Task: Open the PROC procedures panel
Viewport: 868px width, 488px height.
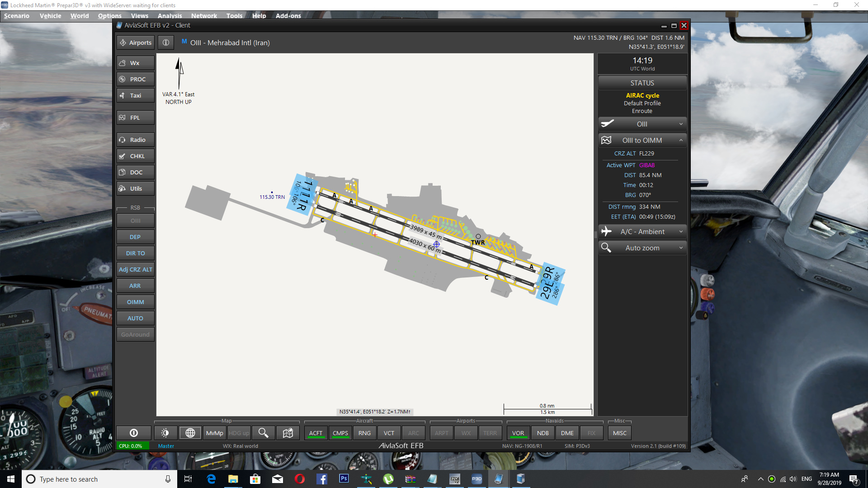Action: (x=136, y=79)
